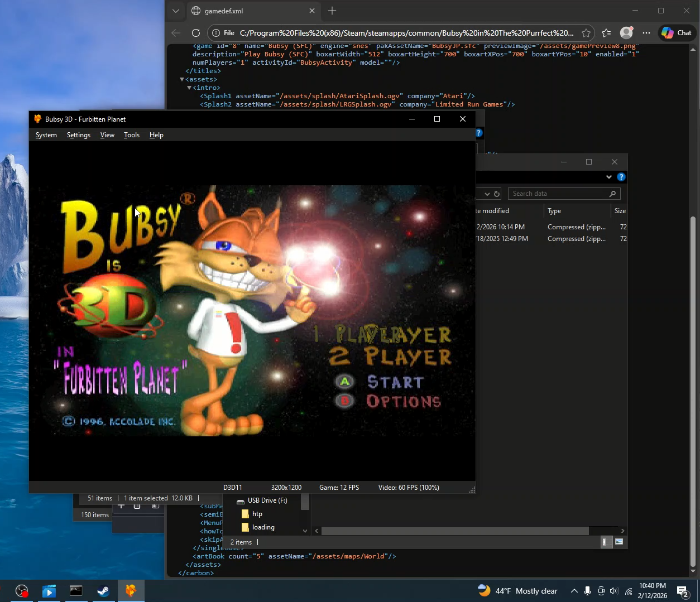This screenshot has width=700, height=602.
Task: Open the Tools menu in emulator
Action: pos(132,135)
